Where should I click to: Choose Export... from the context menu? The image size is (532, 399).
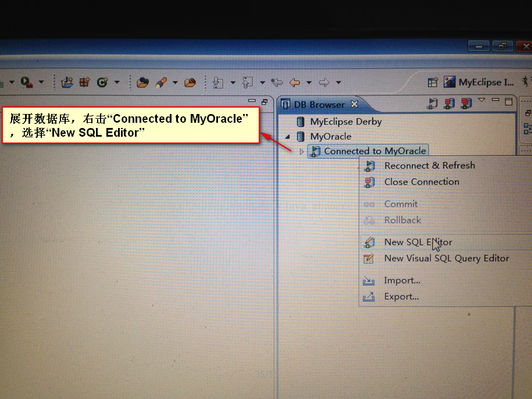click(401, 297)
